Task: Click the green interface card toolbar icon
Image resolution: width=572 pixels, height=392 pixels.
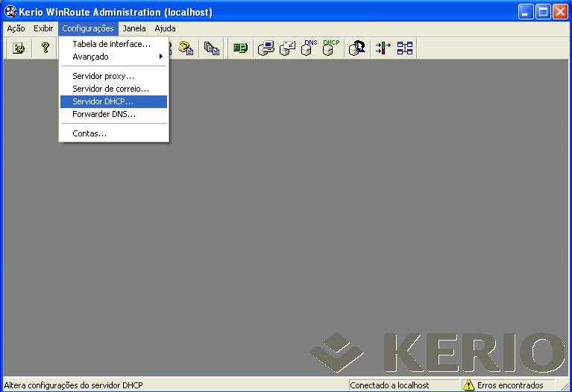Action: click(240, 48)
